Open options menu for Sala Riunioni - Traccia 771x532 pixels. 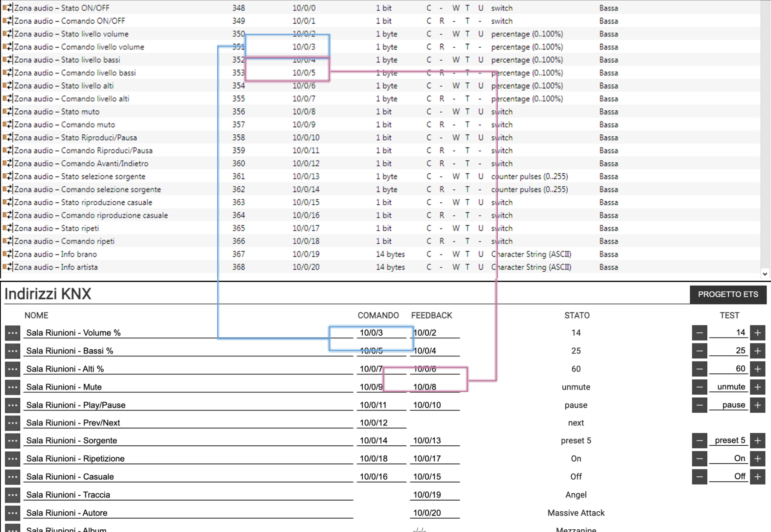[12, 495]
